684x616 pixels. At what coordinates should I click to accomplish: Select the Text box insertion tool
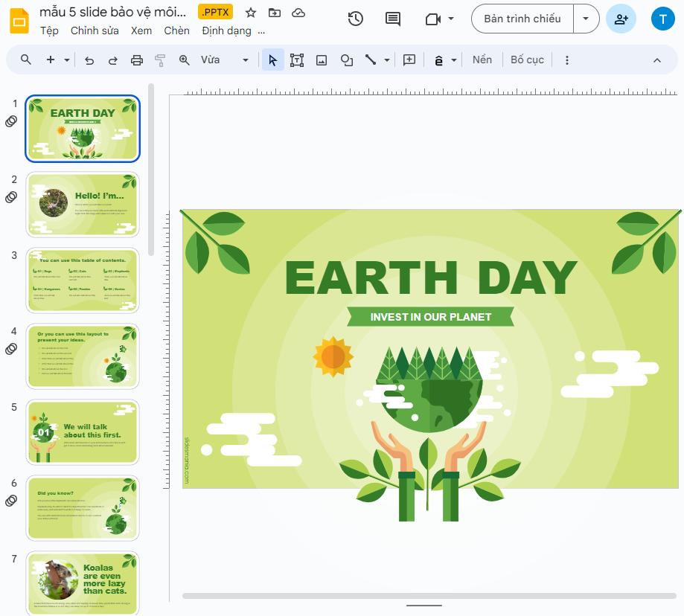[297, 60]
